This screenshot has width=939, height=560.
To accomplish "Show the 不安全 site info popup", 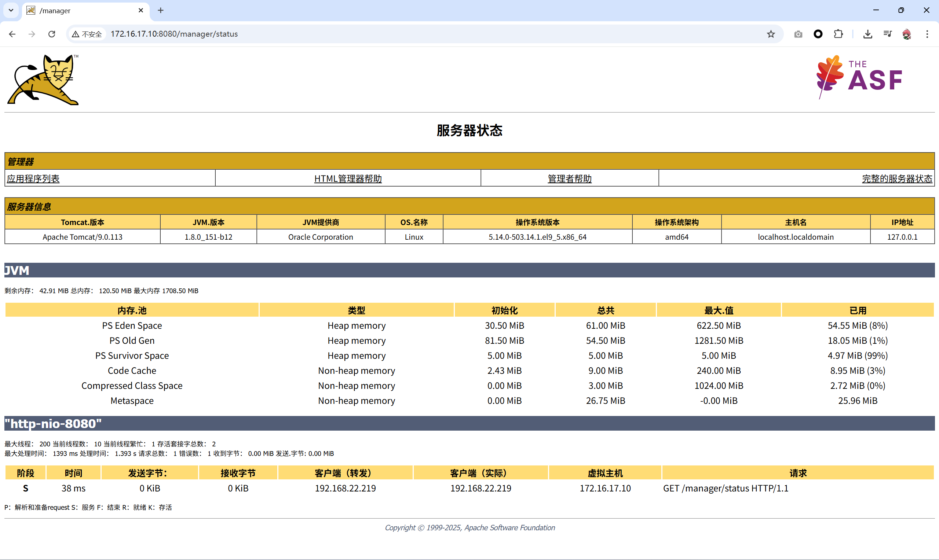I will click(87, 34).
